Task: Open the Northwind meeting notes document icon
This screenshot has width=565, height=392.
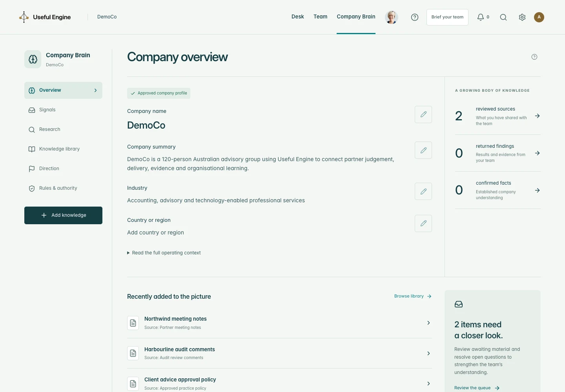Action: click(x=133, y=323)
